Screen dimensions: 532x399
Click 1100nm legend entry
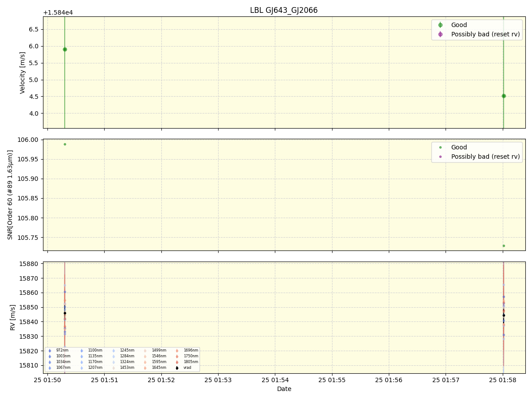coord(90,350)
